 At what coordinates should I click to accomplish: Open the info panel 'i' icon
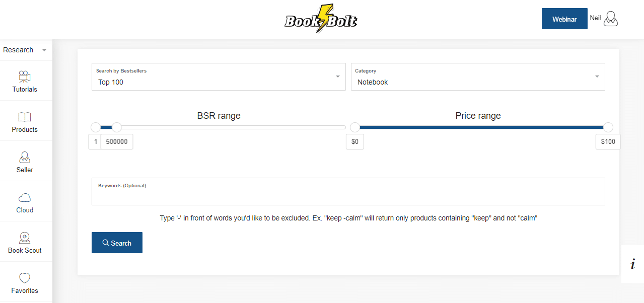point(632,264)
